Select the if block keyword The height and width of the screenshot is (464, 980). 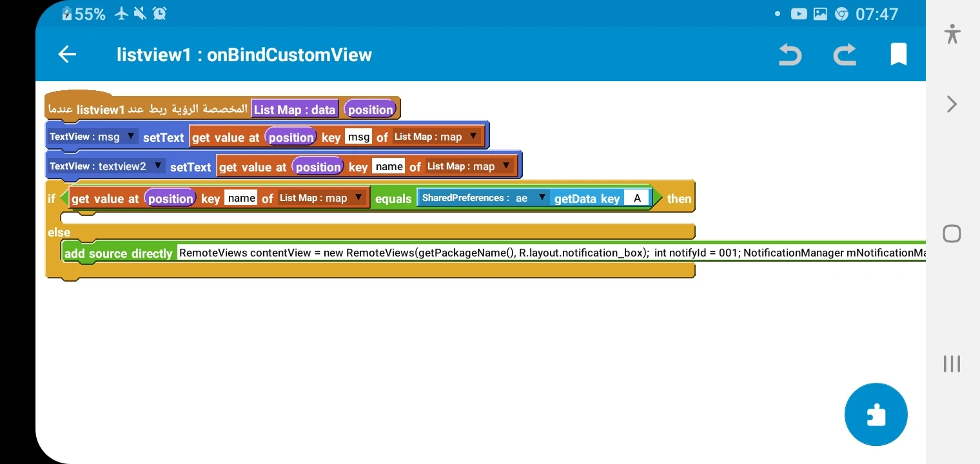(x=52, y=198)
